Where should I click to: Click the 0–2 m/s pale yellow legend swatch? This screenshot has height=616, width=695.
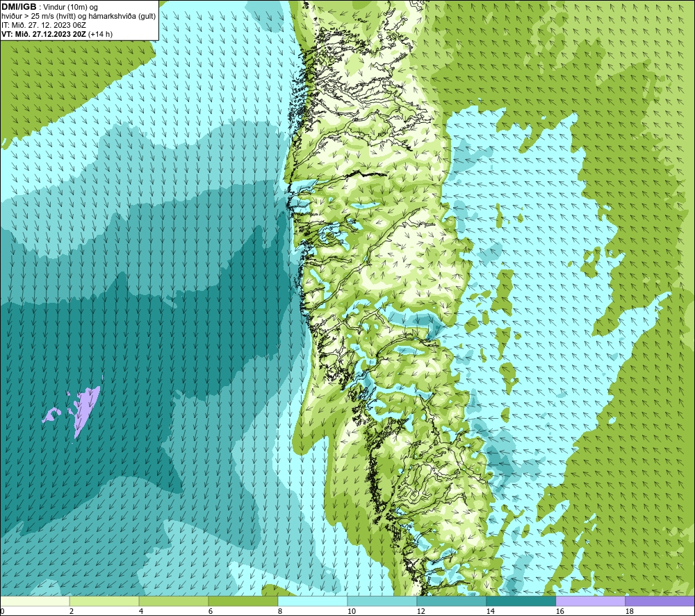[x=35, y=601]
